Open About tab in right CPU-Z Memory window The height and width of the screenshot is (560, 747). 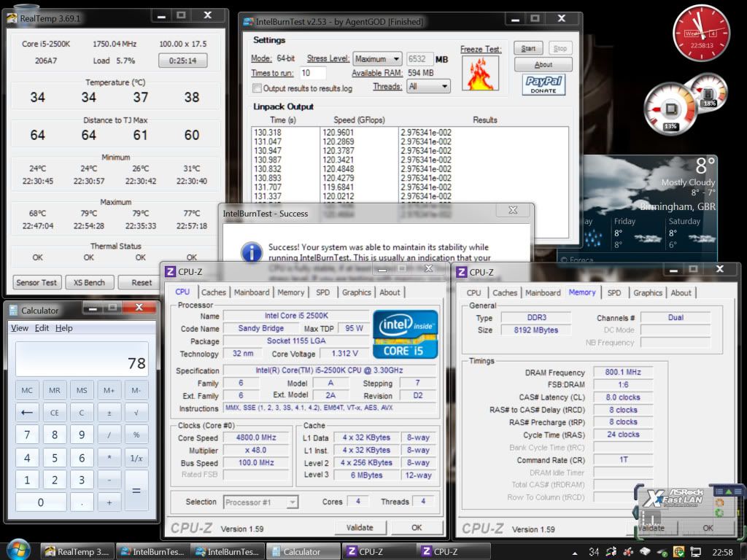[681, 293]
